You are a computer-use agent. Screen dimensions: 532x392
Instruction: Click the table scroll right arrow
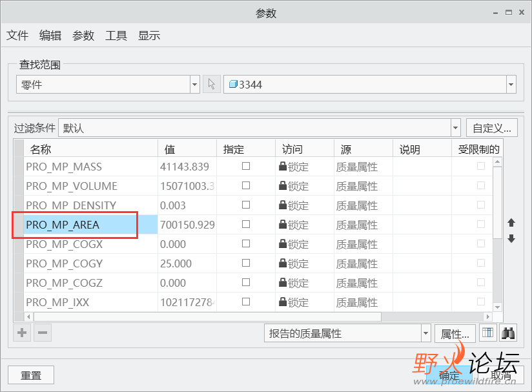tap(487, 316)
